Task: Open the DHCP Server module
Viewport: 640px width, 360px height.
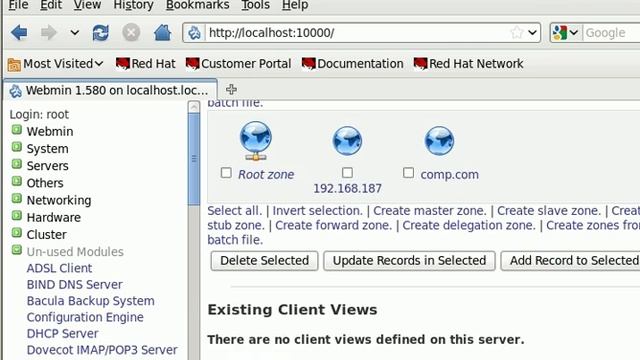Action: [62, 333]
